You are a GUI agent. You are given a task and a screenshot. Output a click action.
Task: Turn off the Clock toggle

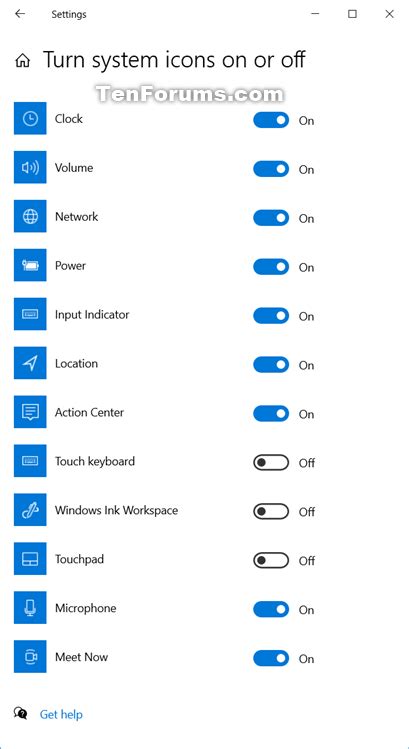[271, 120]
